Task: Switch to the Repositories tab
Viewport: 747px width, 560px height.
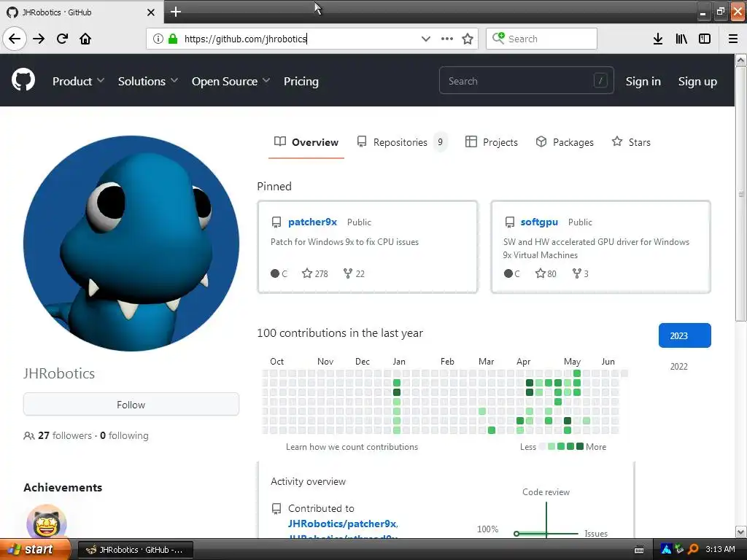Action: [402, 142]
